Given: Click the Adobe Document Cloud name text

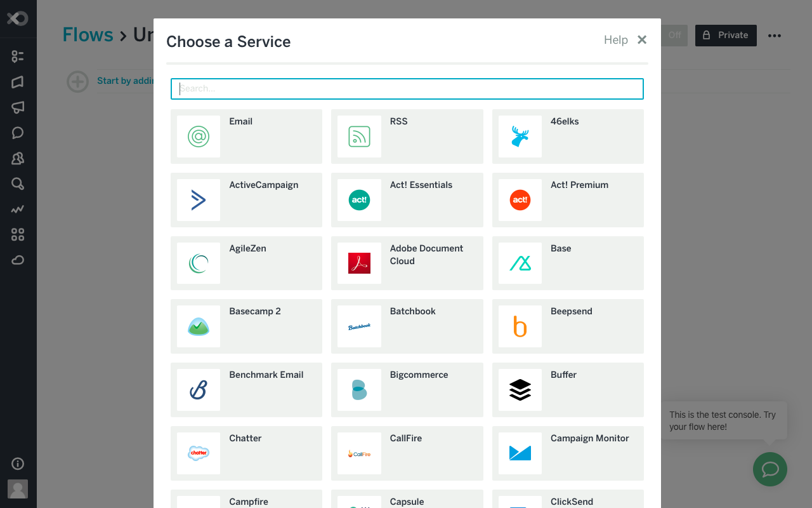Looking at the screenshot, I should click(426, 255).
